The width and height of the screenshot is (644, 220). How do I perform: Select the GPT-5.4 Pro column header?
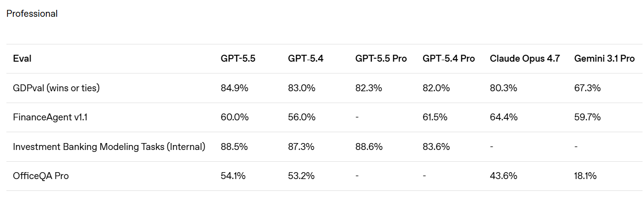tap(448, 59)
